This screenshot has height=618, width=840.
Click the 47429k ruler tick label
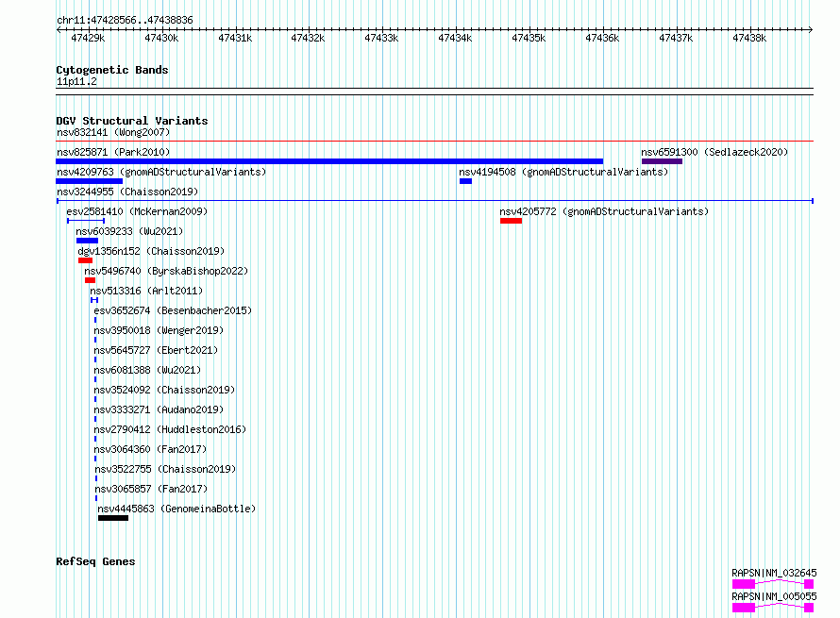click(x=88, y=38)
